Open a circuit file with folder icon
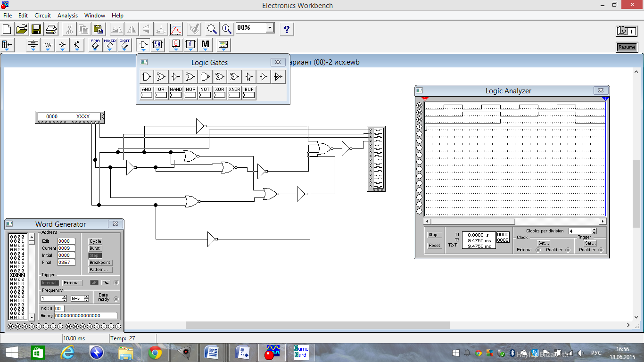The width and height of the screenshot is (644, 362). pyautogui.click(x=22, y=29)
